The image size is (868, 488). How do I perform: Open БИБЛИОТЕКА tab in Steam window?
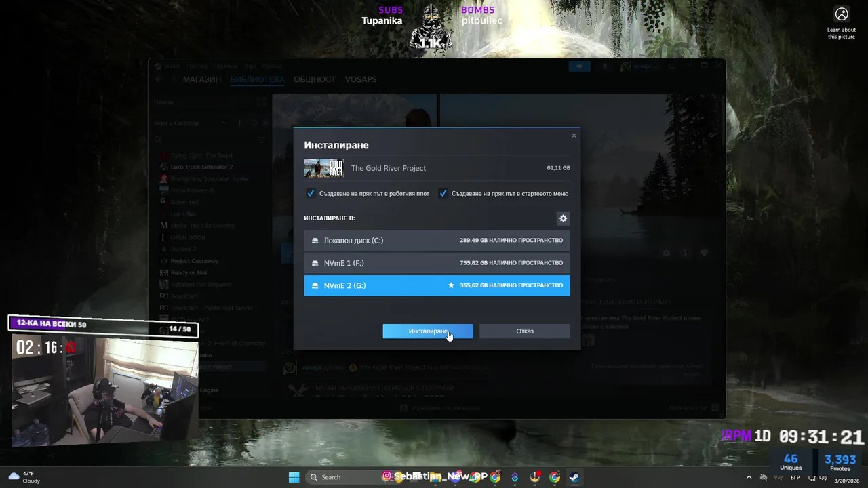pyautogui.click(x=257, y=79)
